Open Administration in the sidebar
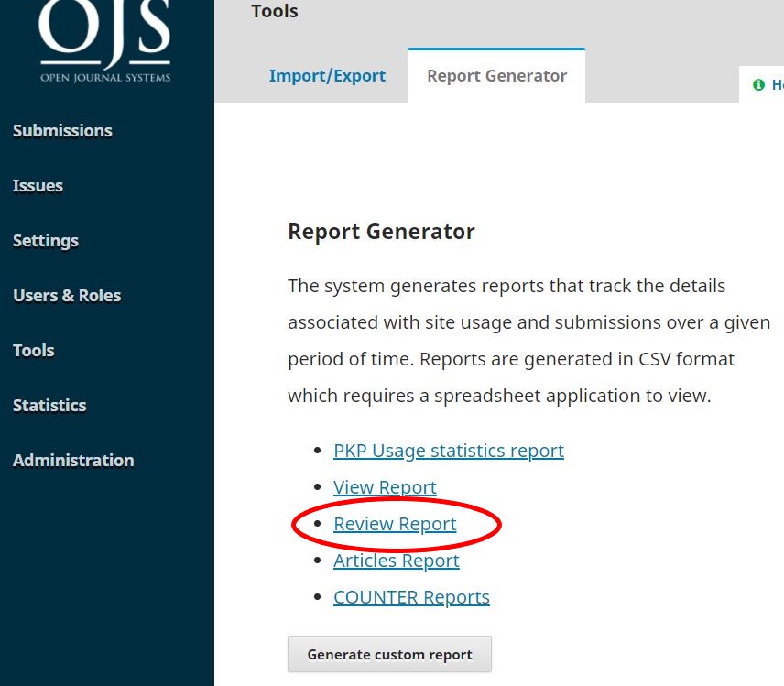This screenshot has width=784, height=686. [x=73, y=461]
